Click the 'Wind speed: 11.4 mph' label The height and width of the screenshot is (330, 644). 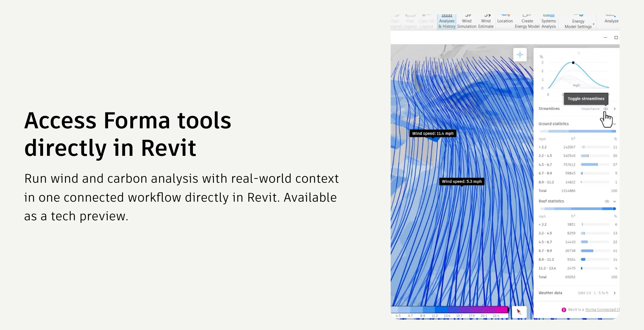click(433, 134)
